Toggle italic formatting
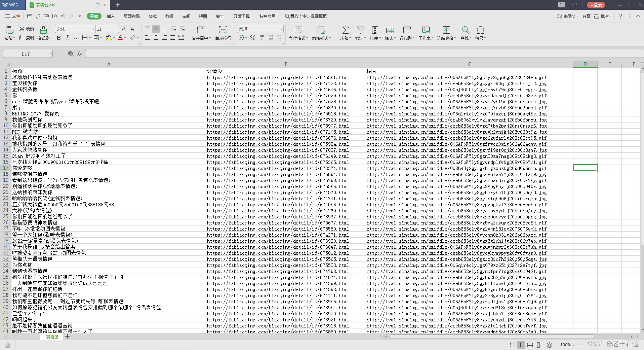This screenshot has height=350, width=644. coord(67,38)
